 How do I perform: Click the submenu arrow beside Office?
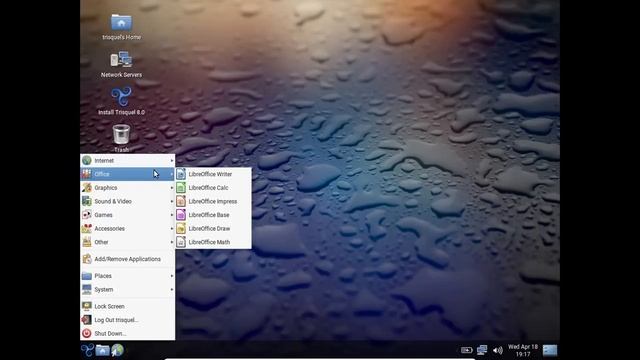(172, 174)
